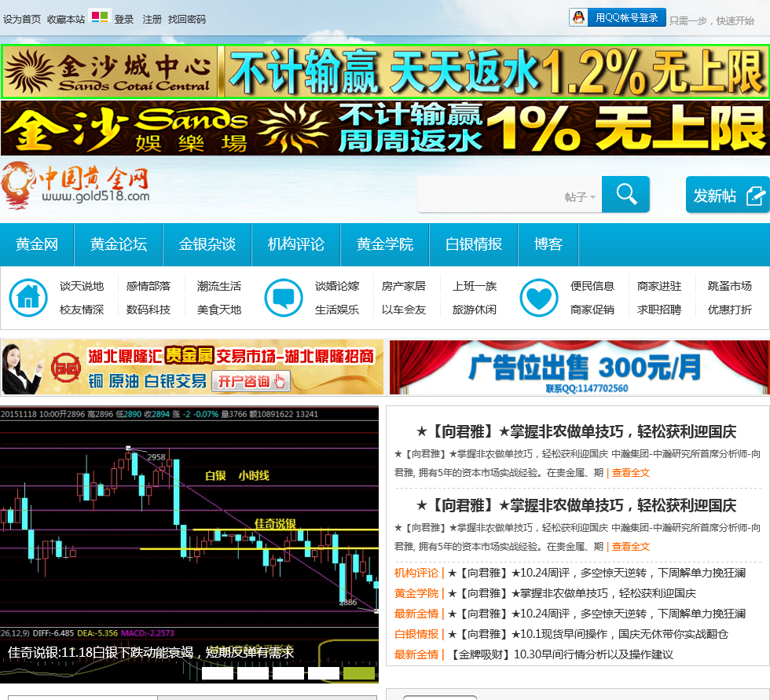
Task: Click the 金沙娱乐场 周周返水 banner ad
Action: 385,128
